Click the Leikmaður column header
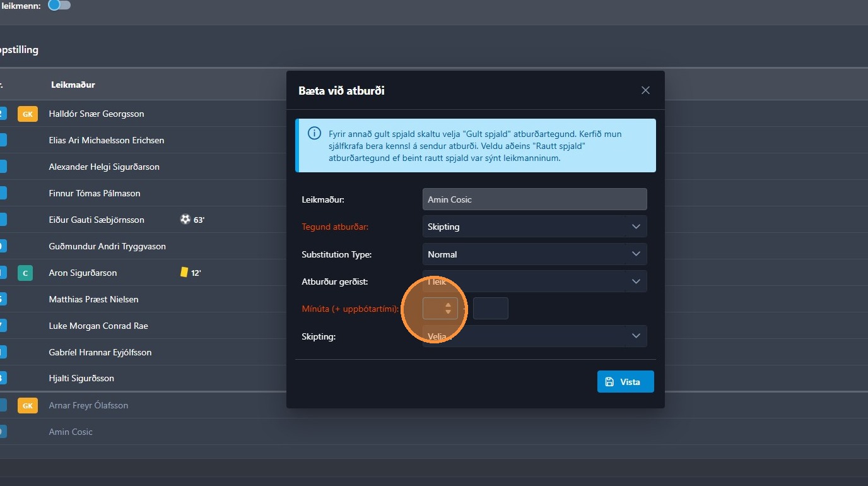The width and height of the screenshot is (868, 486). (x=72, y=85)
